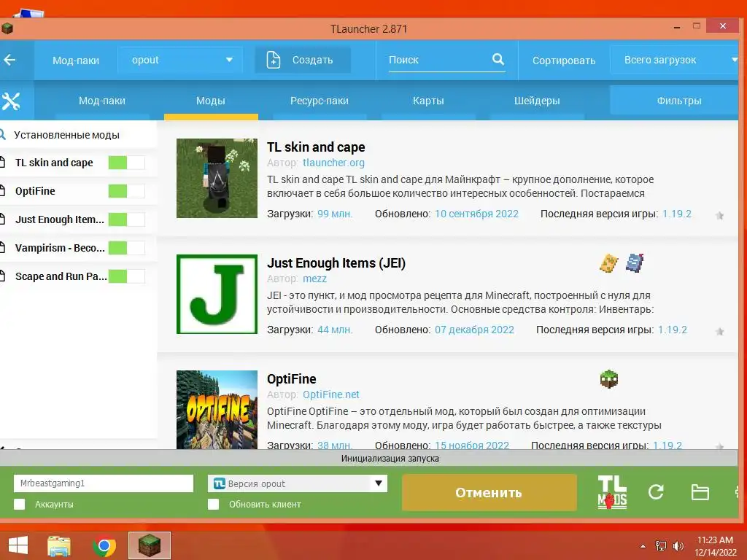Click the network tray icon
This screenshot has height=560, width=747.
point(661,546)
